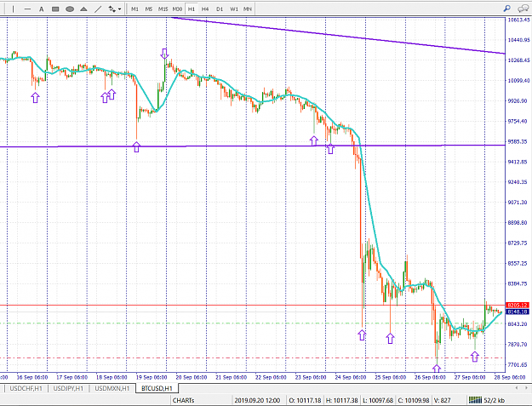This screenshot has width=532, height=406.
Task: Switch timeframe to W1 weekly
Action: coord(234,9)
